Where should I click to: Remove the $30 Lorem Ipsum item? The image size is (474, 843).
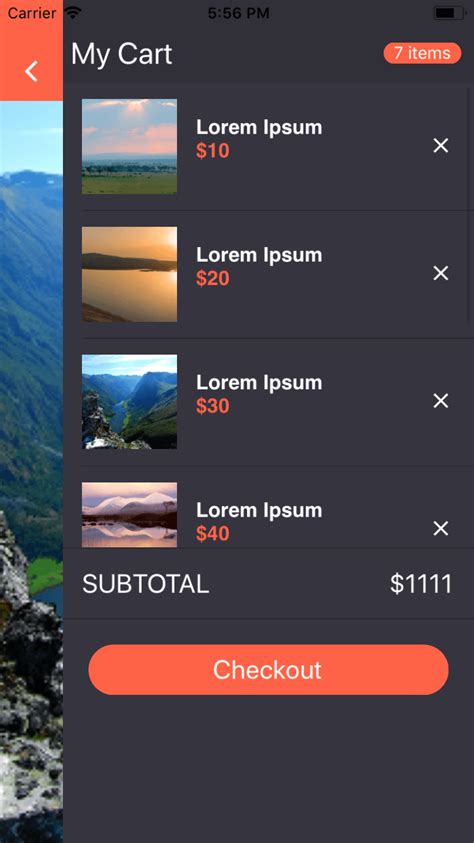[441, 401]
